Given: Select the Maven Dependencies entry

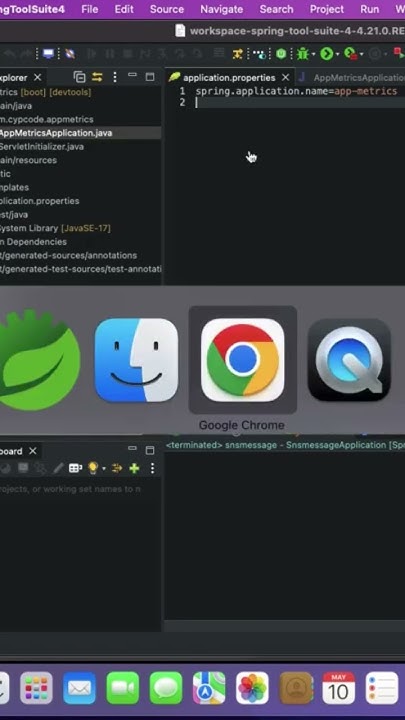Looking at the screenshot, I should tap(34, 242).
